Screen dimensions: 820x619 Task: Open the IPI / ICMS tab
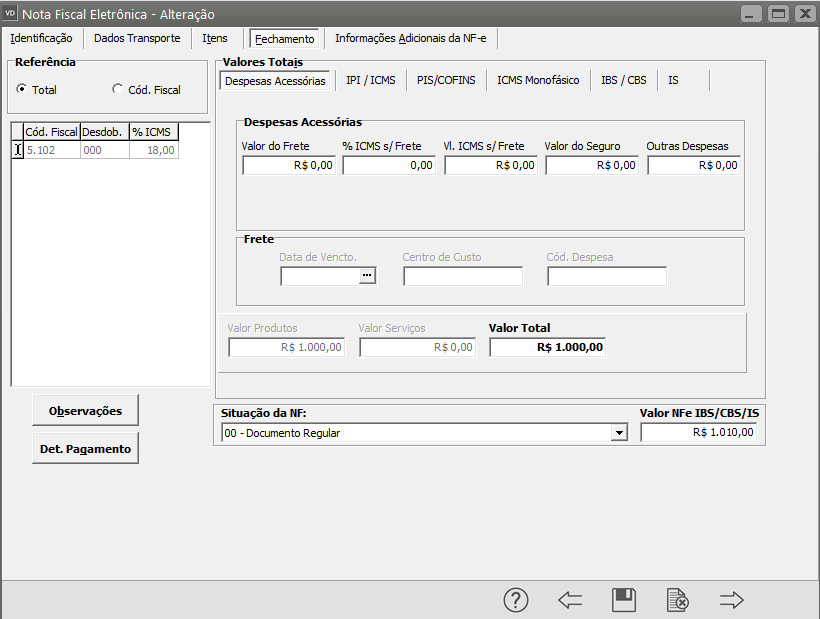click(370, 80)
